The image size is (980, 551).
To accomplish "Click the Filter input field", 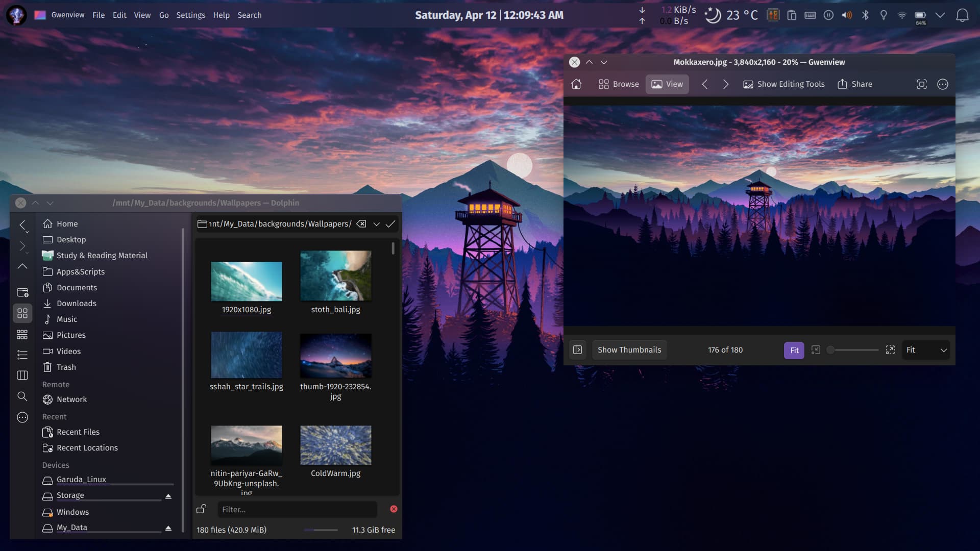I will point(297,509).
